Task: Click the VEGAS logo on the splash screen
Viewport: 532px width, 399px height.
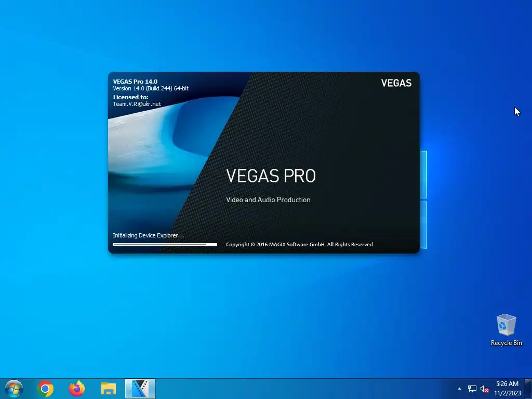Action: point(396,83)
